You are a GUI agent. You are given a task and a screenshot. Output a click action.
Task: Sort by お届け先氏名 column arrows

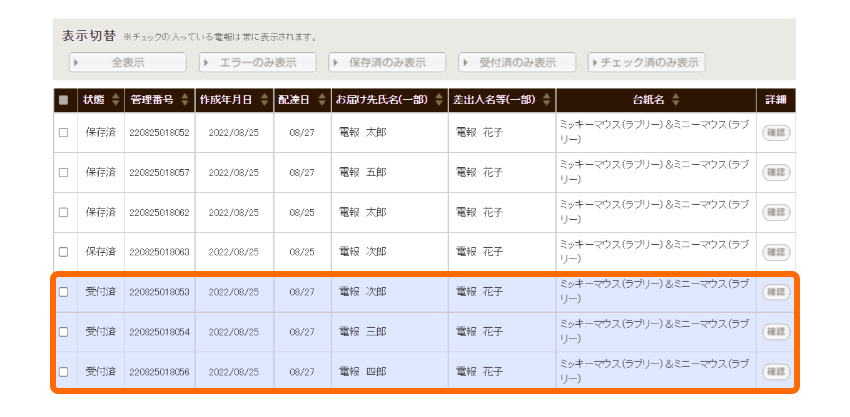pos(438,100)
